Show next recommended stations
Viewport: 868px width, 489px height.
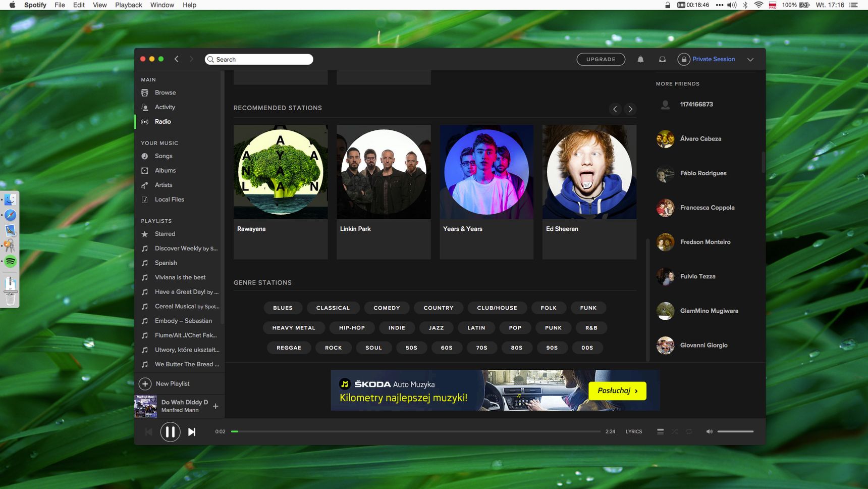point(630,109)
